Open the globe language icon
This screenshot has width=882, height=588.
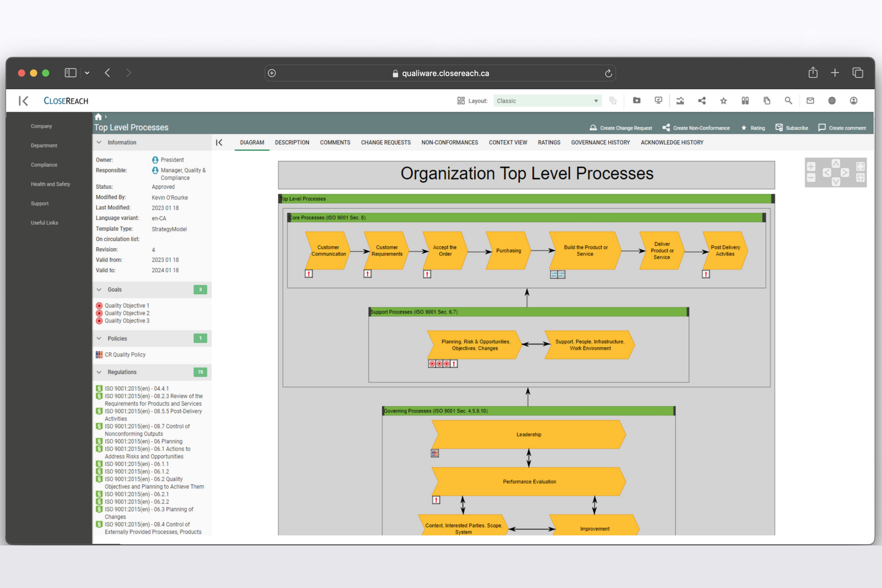[x=831, y=100]
